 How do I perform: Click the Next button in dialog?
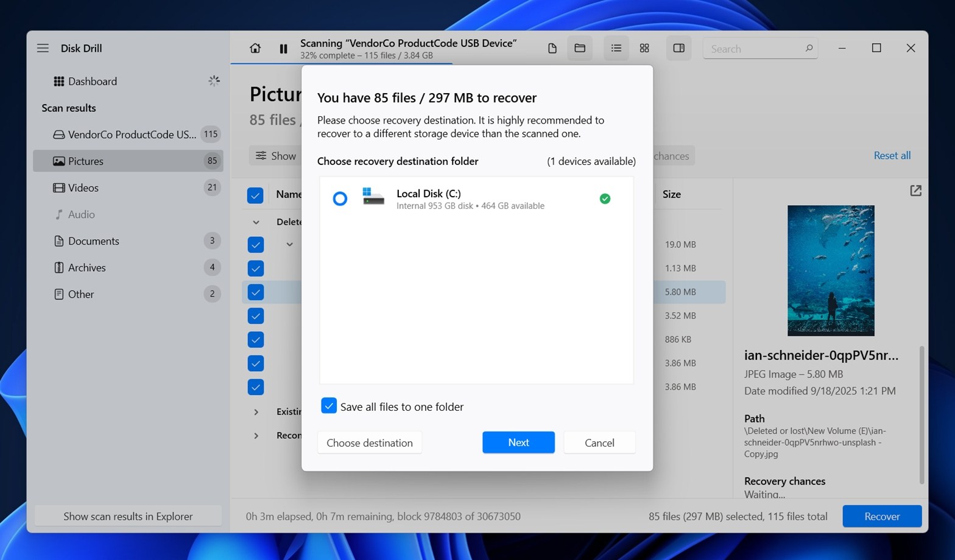click(x=518, y=443)
